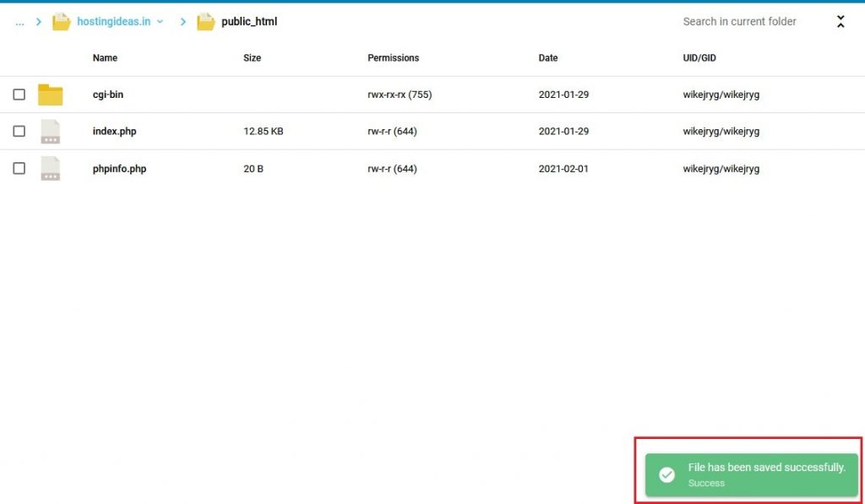Click the wikejryg/wikejryg owner of index.php
This screenshot has width=865, height=504.
721,131
